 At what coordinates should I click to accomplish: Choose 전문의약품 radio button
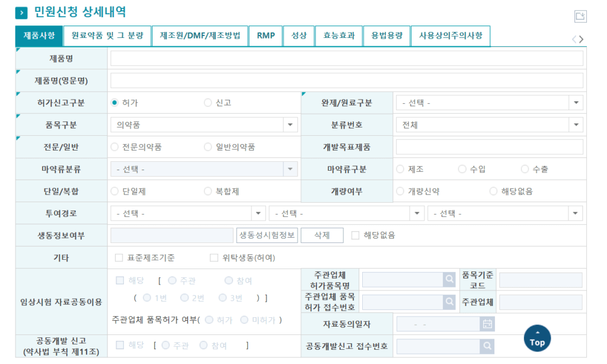click(115, 147)
